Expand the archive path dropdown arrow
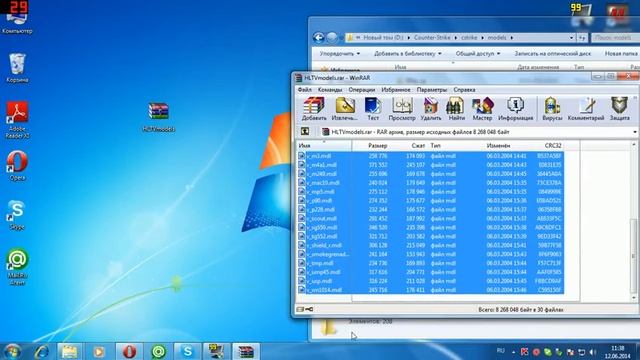Viewport: 640px width, 360px height. [635, 132]
